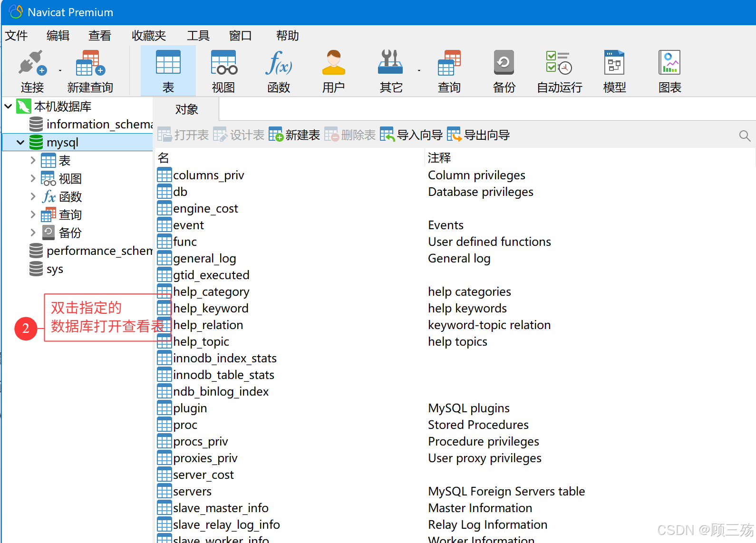Sort by the 注释 column header
Image resolution: width=756 pixels, height=543 pixels.
click(x=590, y=158)
